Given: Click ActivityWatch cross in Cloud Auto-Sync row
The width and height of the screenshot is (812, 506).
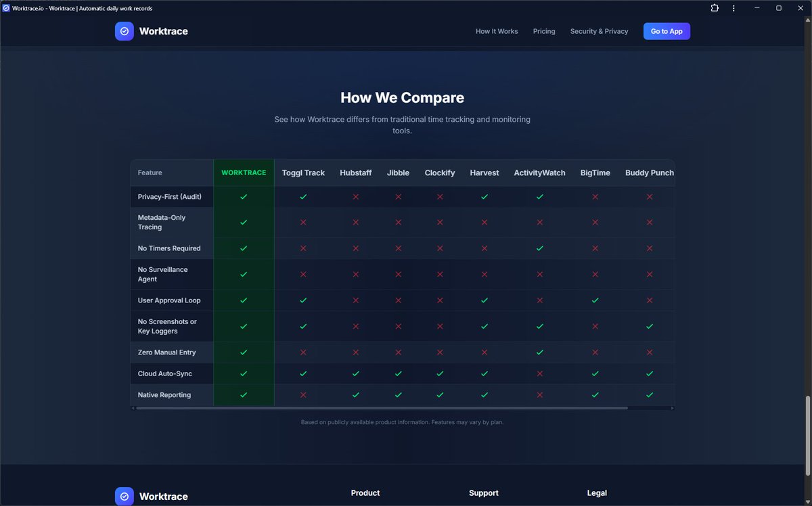Looking at the screenshot, I should tap(539, 373).
